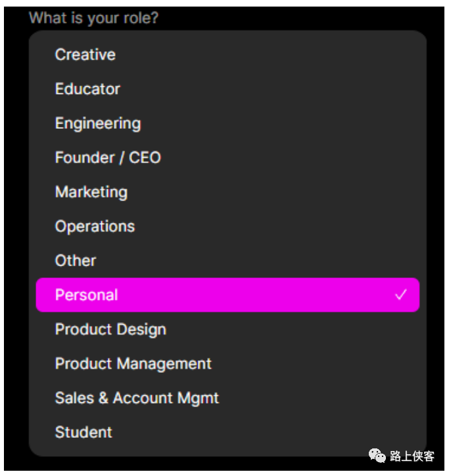Select the entry mentioning CEO

pyautogui.click(x=108, y=158)
